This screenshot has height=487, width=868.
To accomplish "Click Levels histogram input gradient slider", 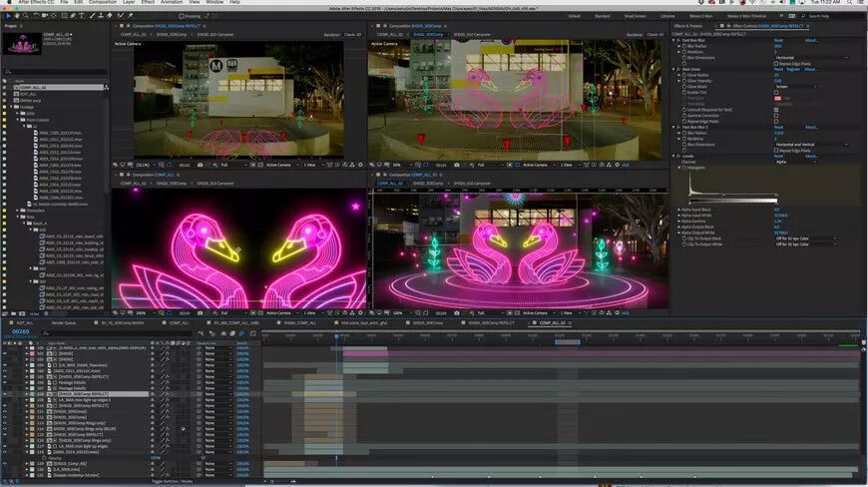I will coord(733,201).
